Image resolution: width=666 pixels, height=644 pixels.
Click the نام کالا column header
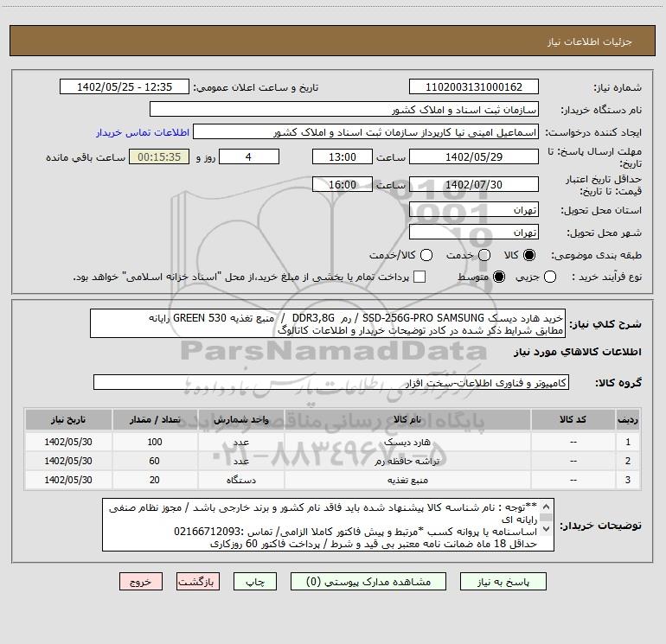pos(407,420)
